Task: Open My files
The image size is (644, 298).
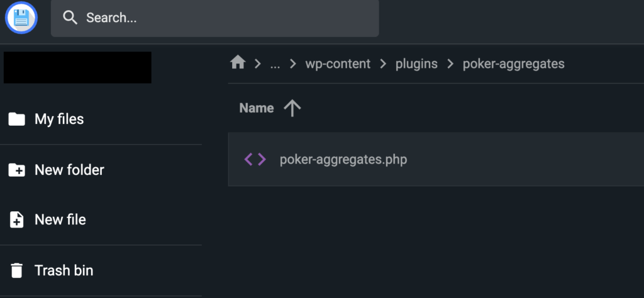Action: (x=59, y=119)
